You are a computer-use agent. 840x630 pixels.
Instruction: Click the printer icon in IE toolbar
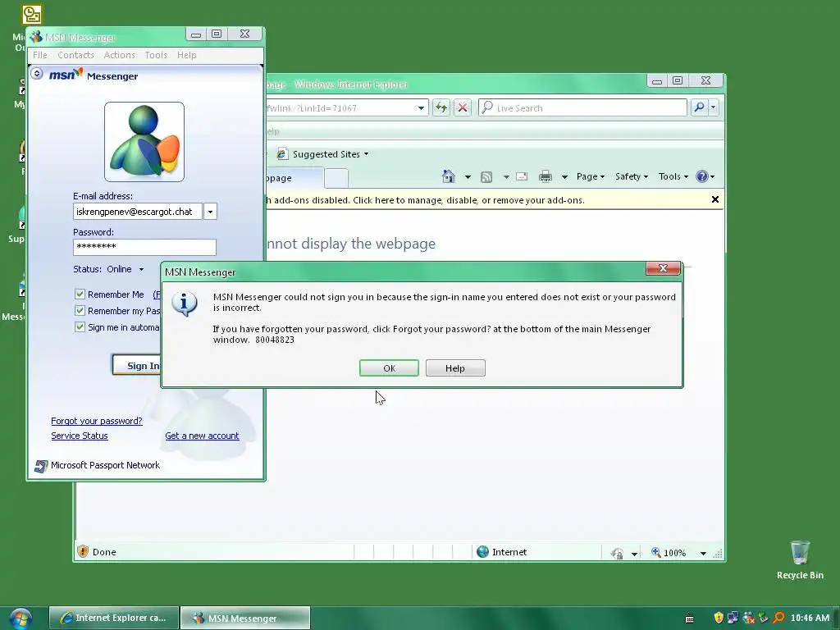click(546, 176)
